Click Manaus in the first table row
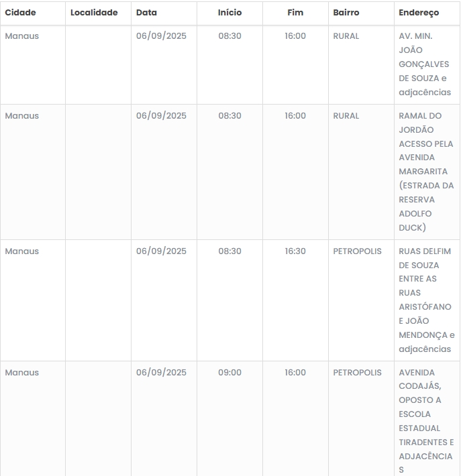The image size is (461, 476). [x=22, y=36]
